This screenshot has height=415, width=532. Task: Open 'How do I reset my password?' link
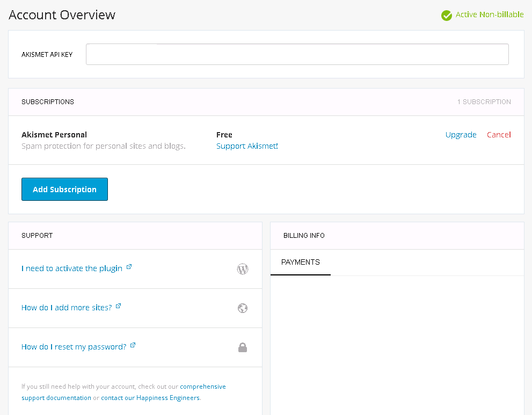pyautogui.click(x=74, y=347)
